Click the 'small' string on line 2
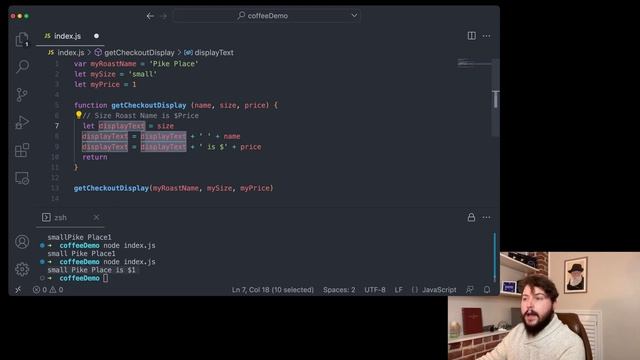Viewport: 640px width, 360px height. [143, 74]
